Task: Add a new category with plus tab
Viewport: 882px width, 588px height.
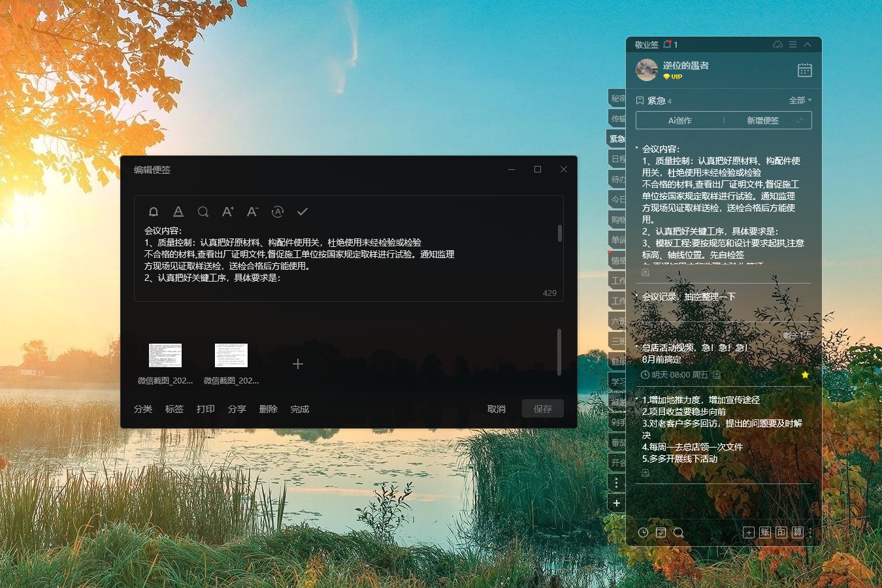Action: 617,503
